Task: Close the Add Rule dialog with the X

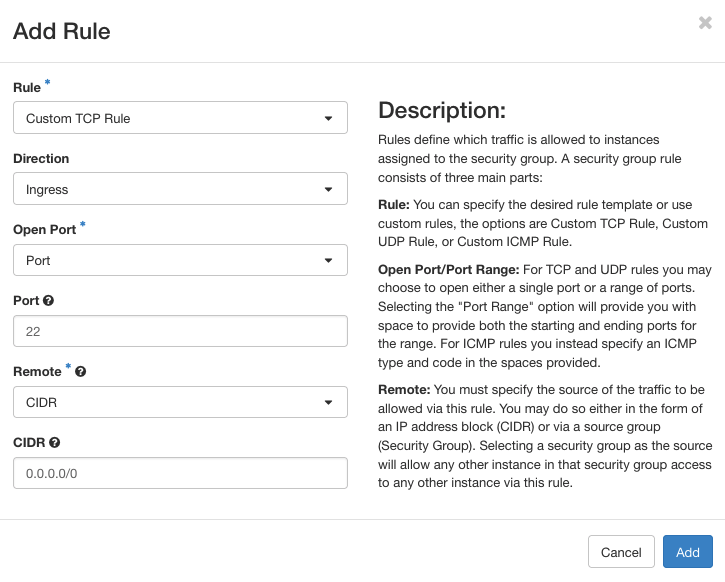Action: click(x=705, y=23)
